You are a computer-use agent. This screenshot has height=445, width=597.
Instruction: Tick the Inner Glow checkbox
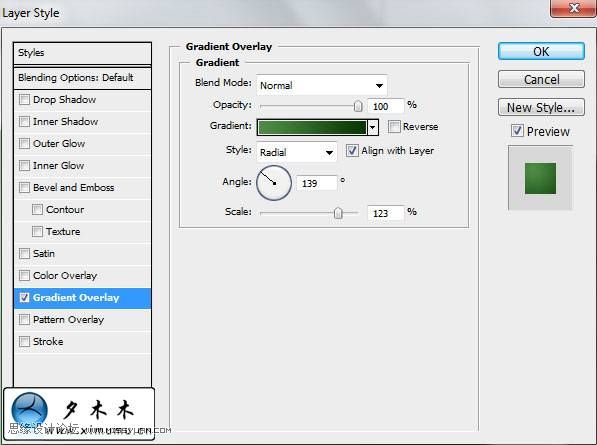(x=24, y=166)
